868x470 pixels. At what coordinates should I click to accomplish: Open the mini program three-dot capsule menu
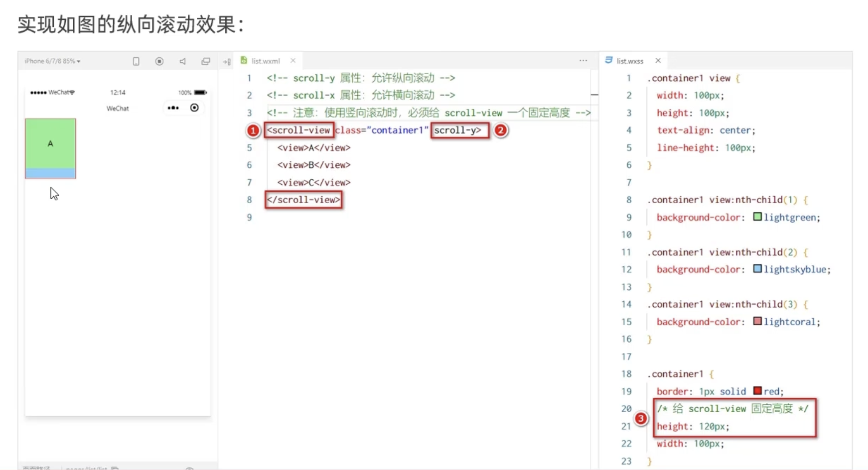(x=173, y=108)
